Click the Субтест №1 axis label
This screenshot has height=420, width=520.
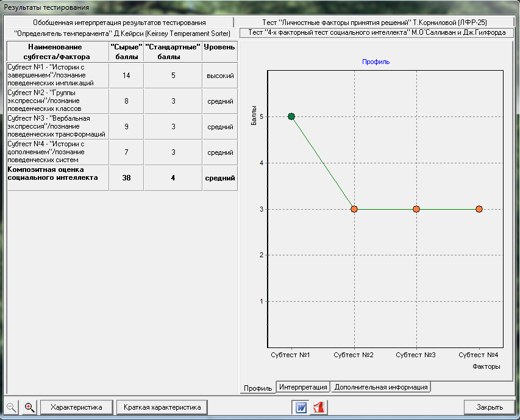pyautogui.click(x=290, y=355)
